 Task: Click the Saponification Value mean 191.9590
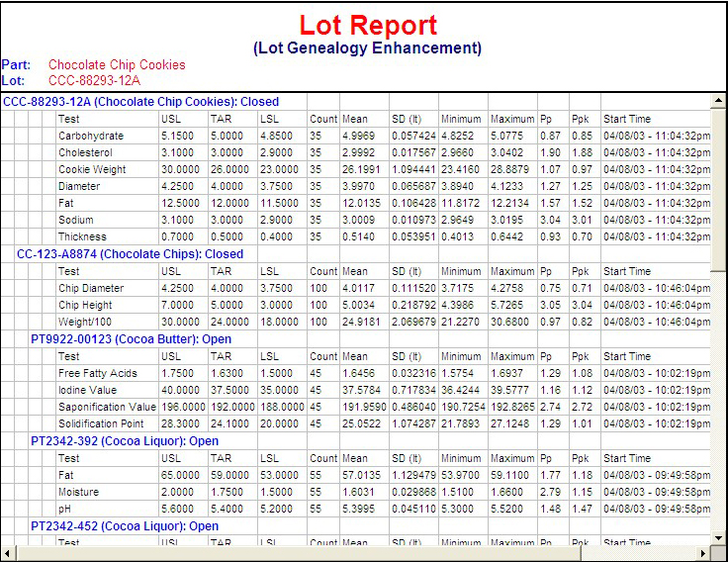point(364,407)
